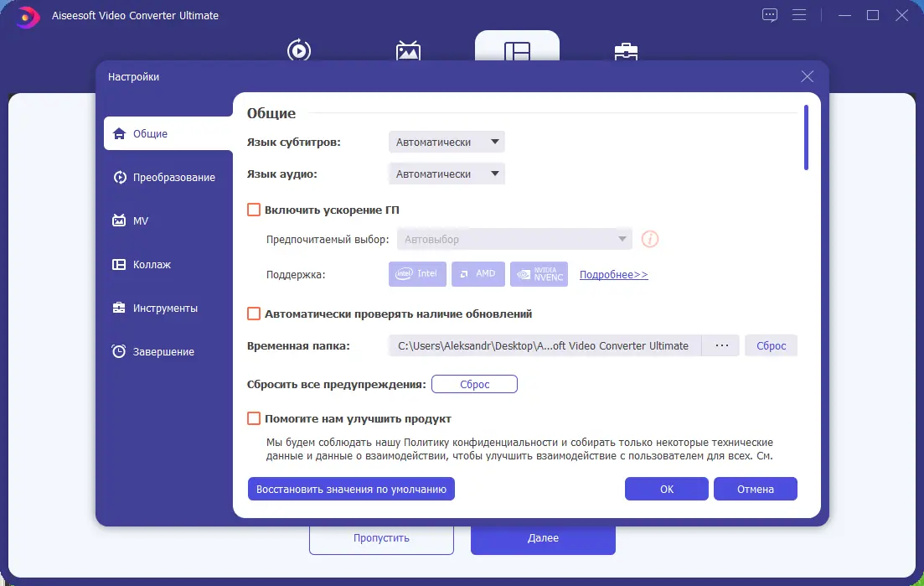Viewport: 924px width, 586px height.
Task: Switch to the MV tab icon
Action: pyautogui.click(x=408, y=50)
